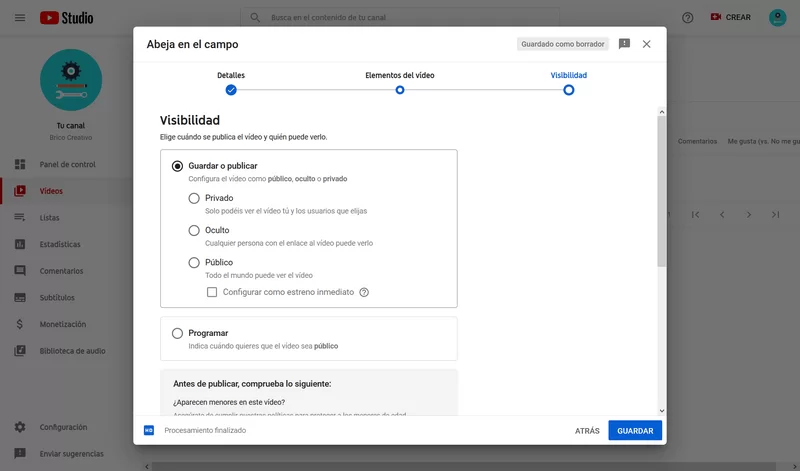The width and height of the screenshot is (800, 471).
Task: Click the Me gusta column header
Action: click(x=763, y=141)
